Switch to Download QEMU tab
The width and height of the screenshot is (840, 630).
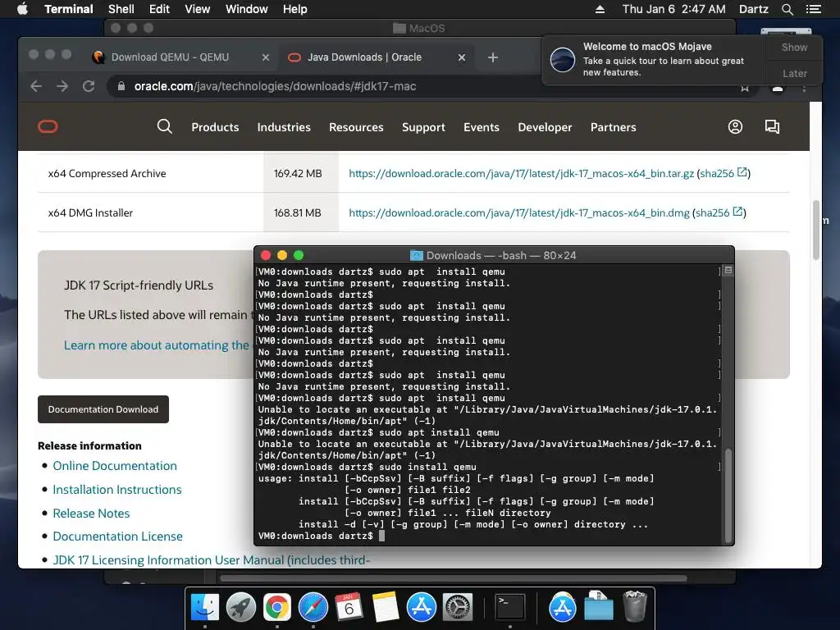point(170,57)
